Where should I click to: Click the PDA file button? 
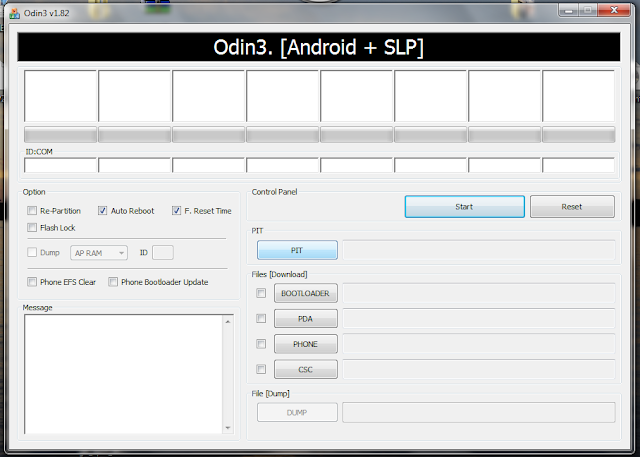(306, 319)
